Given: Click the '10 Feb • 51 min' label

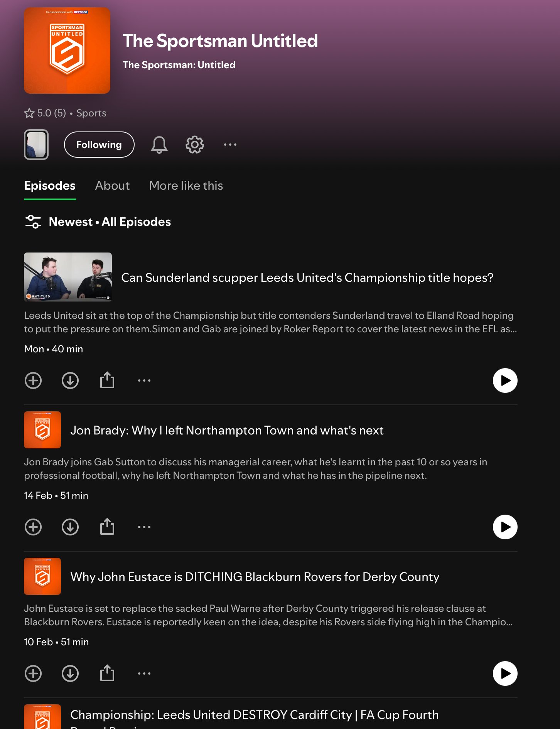Looking at the screenshot, I should coord(56,642).
